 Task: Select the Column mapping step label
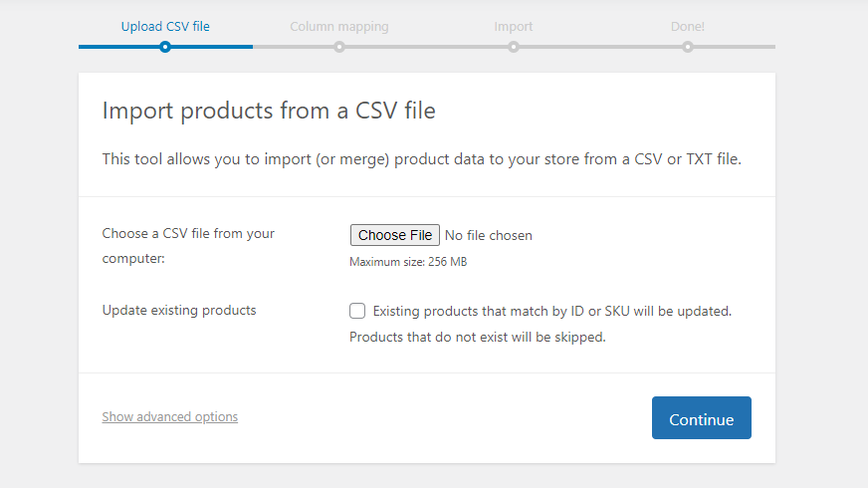tap(339, 26)
